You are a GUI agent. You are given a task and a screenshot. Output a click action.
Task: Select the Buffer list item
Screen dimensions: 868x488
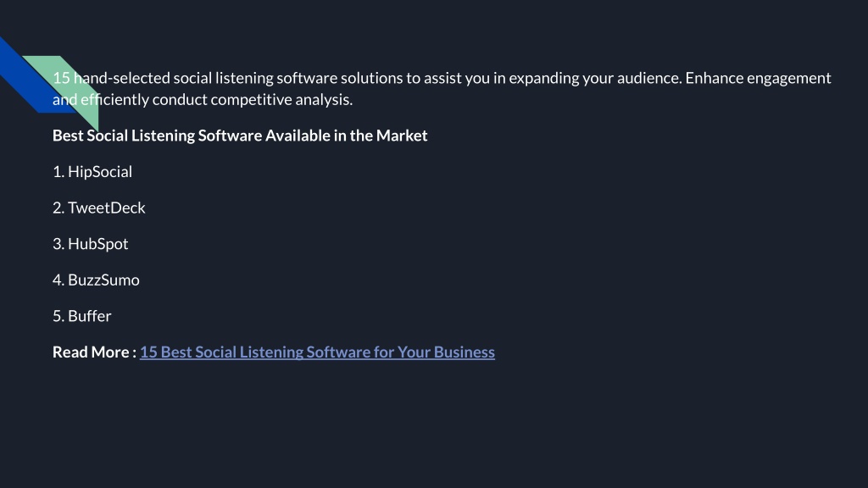pos(82,316)
